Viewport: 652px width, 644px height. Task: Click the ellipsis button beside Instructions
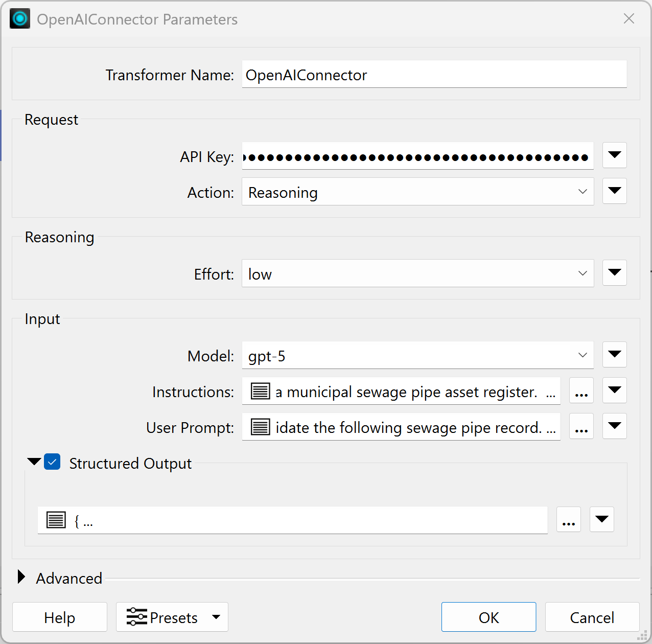click(x=581, y=390)
